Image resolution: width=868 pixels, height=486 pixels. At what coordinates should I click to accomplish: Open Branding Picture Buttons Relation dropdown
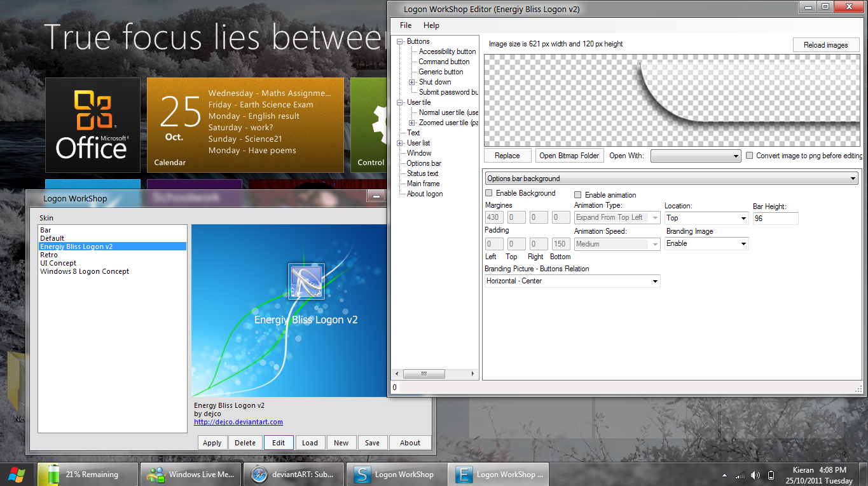572,281
